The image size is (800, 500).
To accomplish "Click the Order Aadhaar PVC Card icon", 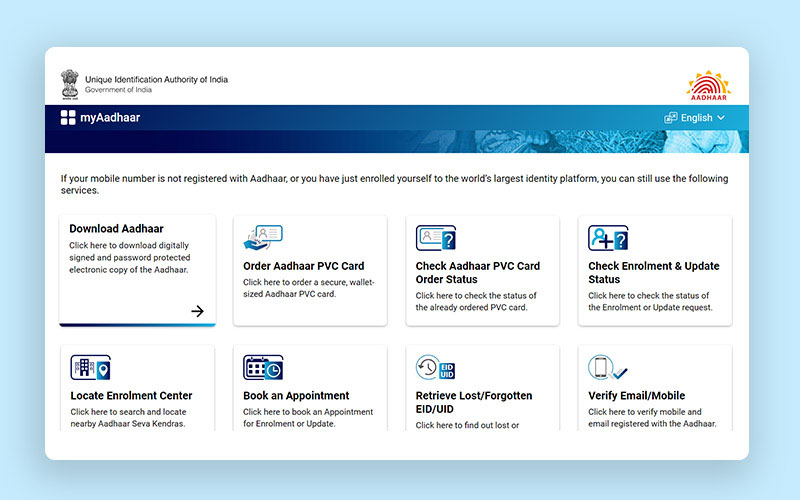I will coord(262,238).
